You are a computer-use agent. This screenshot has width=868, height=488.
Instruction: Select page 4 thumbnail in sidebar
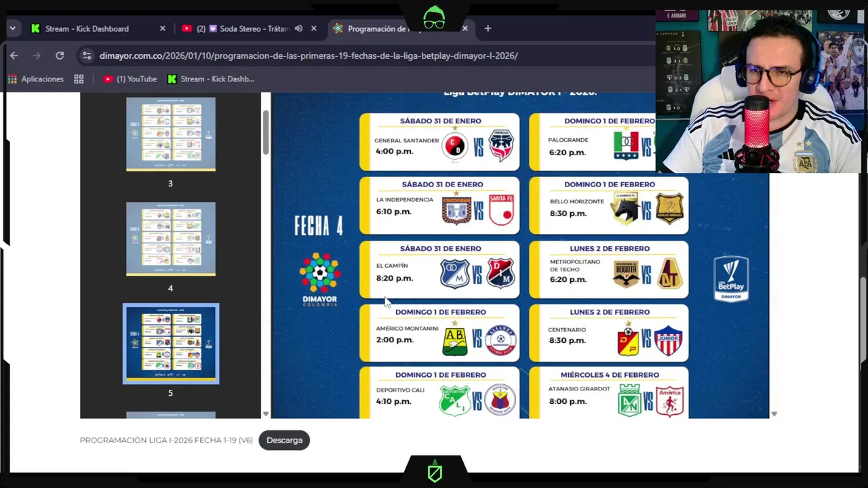[x=170, y=239]
